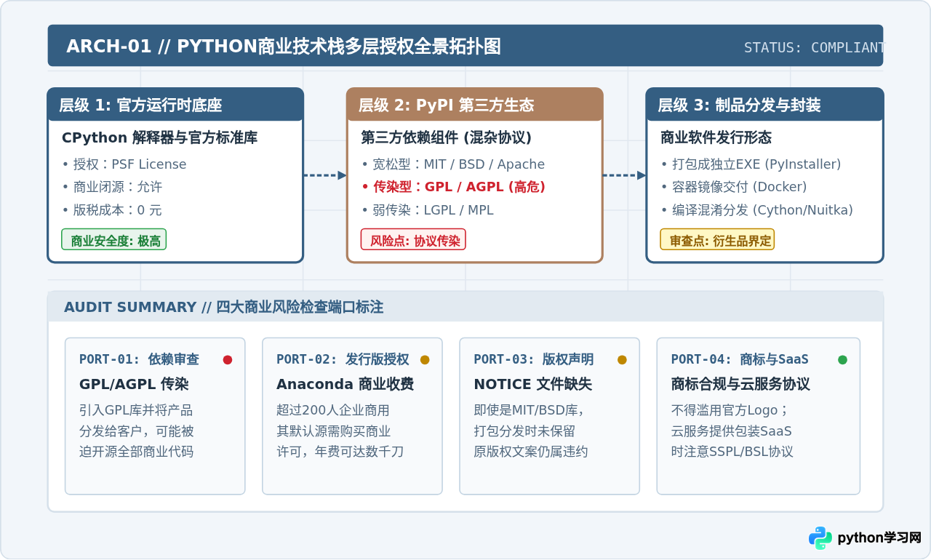
Task: Select the 审查点: 衍生品界定 yellow badge
Action: [x=717, y=239]
